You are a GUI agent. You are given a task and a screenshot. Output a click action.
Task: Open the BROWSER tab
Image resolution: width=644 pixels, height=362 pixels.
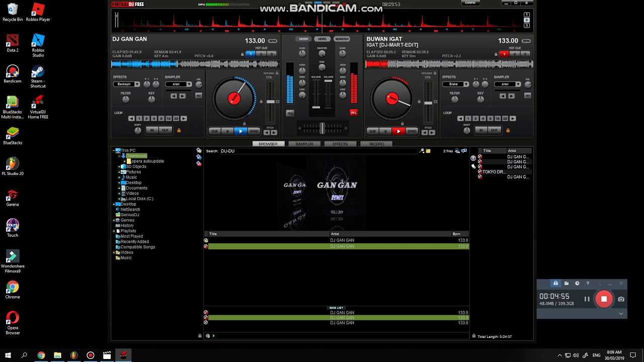pos(268,144)
